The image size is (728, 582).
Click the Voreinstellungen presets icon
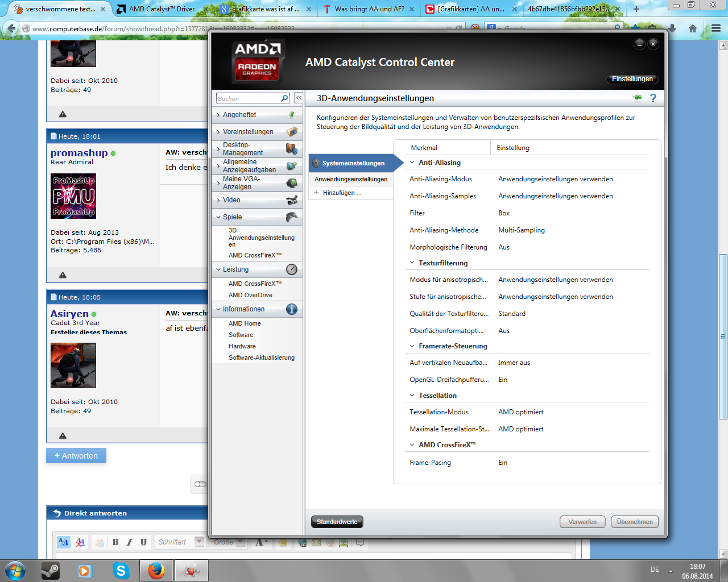pos(292,132)
